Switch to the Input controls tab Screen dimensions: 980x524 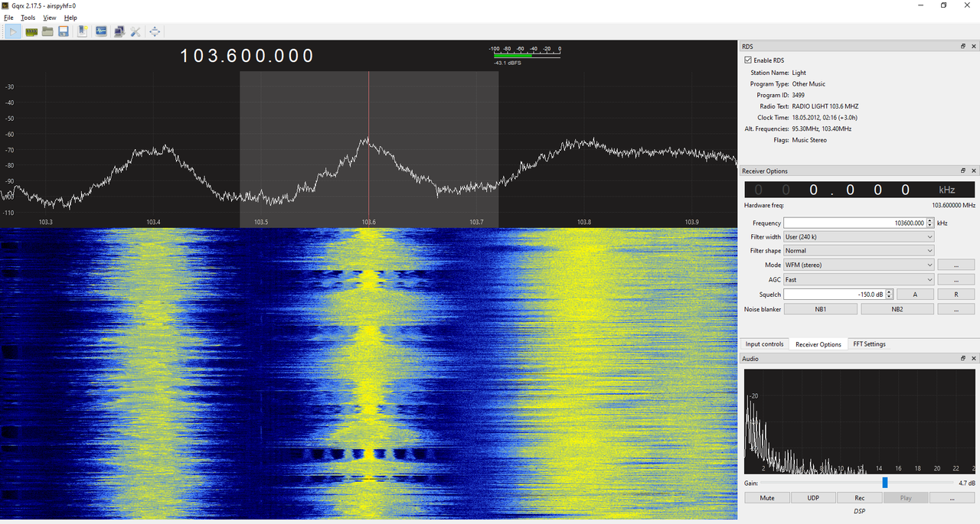[x=765, y=344]
